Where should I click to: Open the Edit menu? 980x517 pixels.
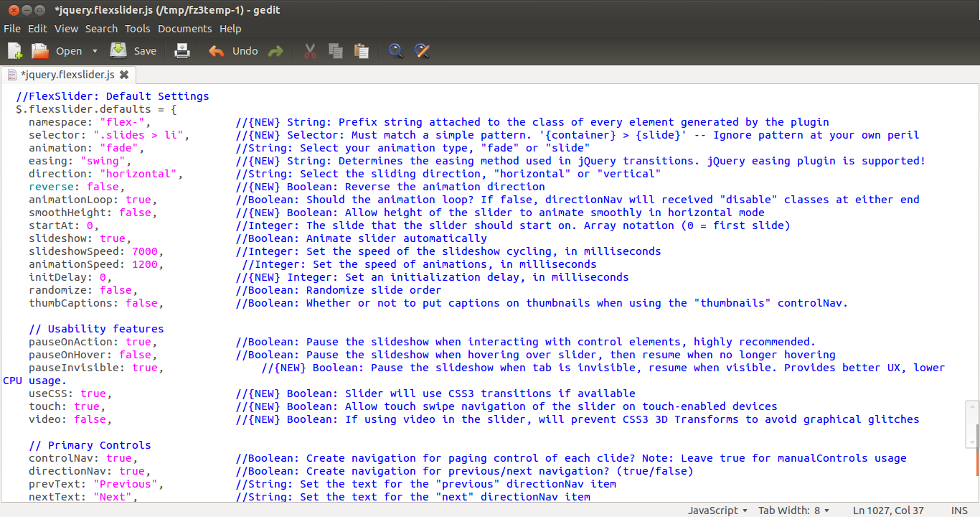pyautogui.click(x=37, y=29)
